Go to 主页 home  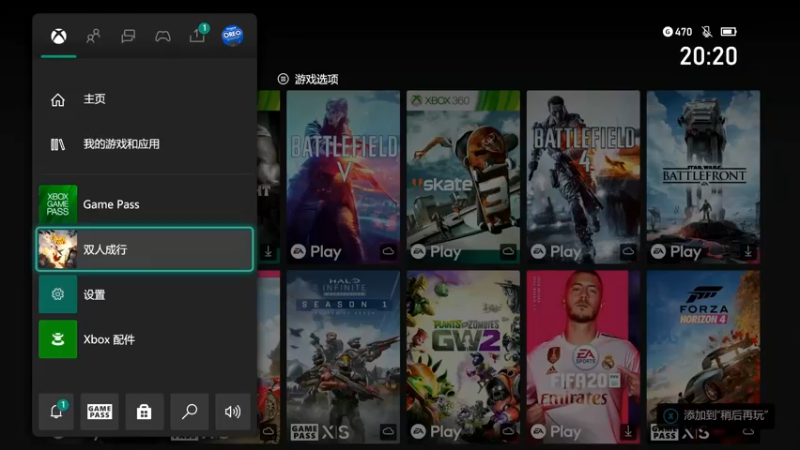(145, 99)
